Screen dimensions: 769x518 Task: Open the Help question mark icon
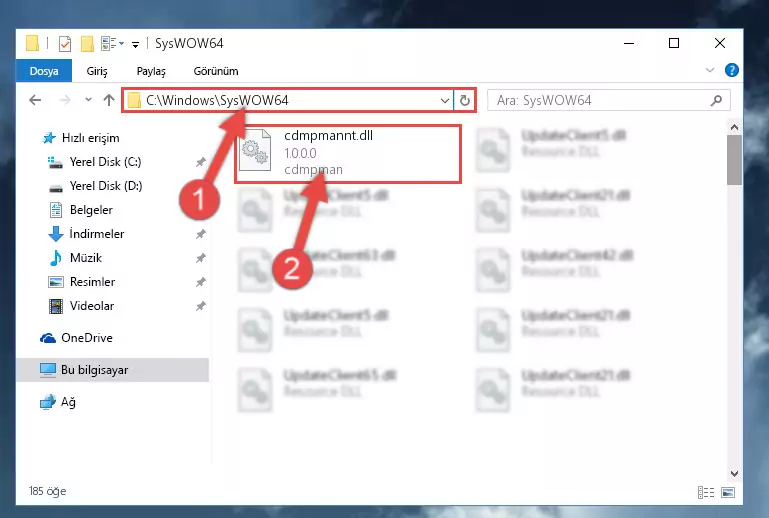pos(731,70)
